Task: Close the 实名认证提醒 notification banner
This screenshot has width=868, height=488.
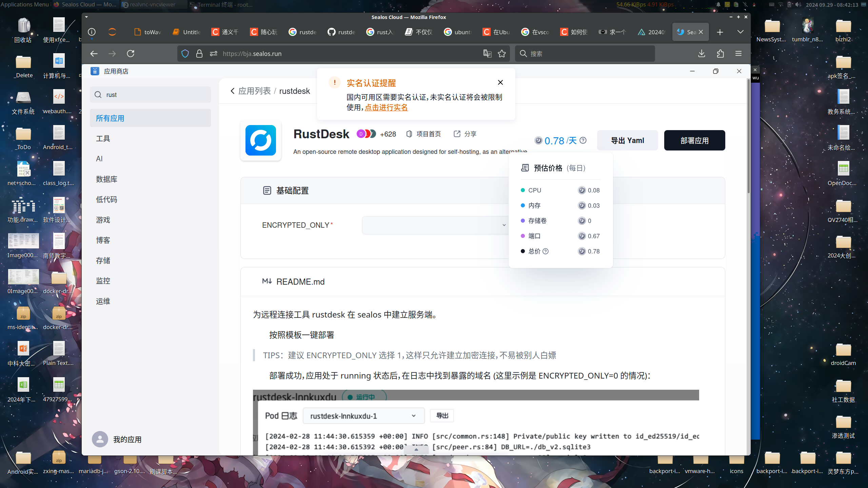Action: click(499, 82)
